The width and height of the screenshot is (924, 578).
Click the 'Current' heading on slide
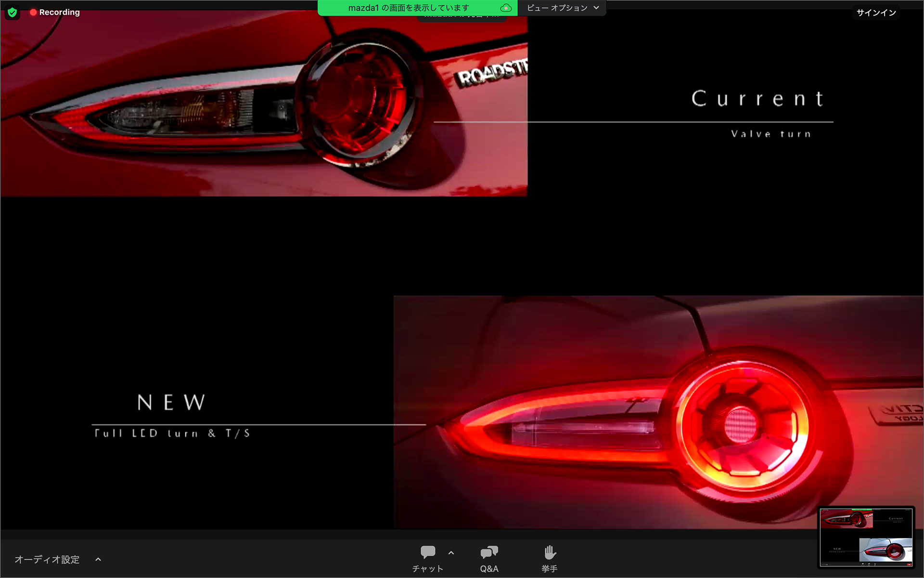coord(757,99)
